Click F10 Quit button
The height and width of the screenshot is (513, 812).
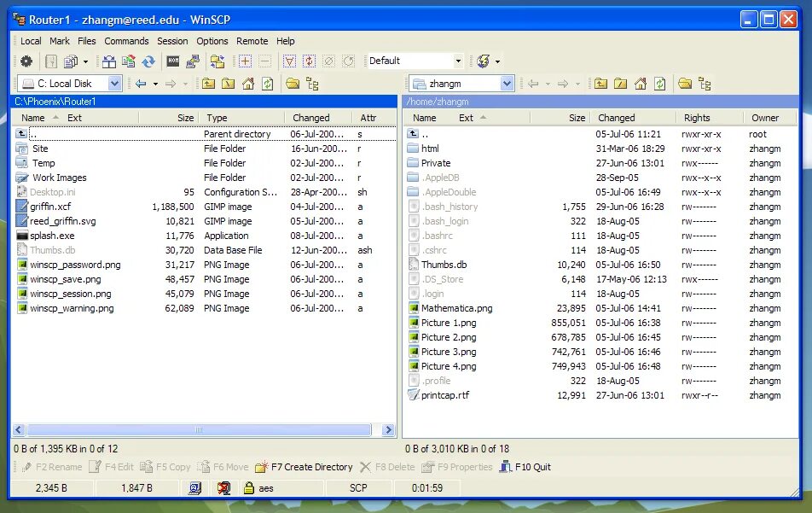525,467
